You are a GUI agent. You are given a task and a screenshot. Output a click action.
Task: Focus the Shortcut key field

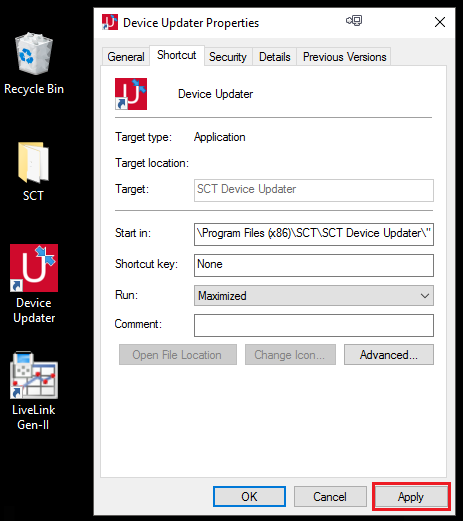click(314, 265)
